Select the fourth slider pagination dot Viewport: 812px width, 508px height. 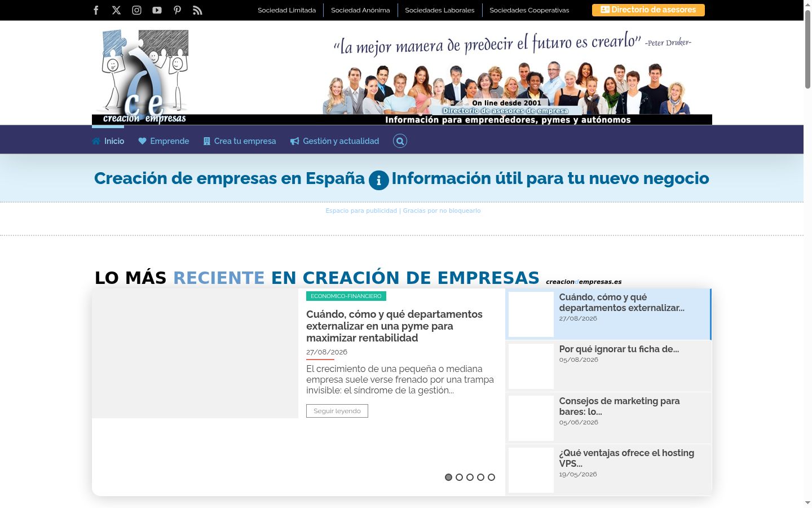(480, 477)
